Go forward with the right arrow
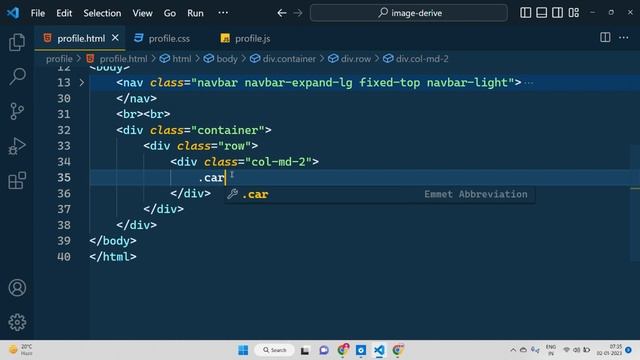 tap(298, 13)
